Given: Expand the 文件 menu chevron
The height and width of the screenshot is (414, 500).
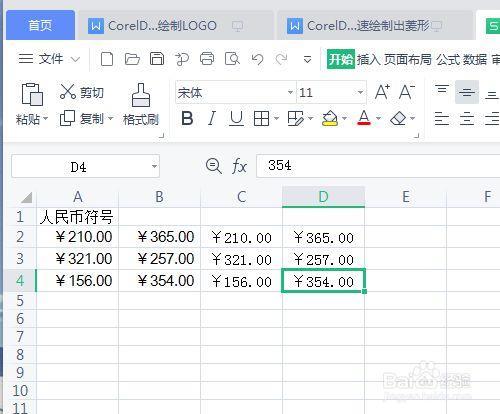Looking at the screenshot, I should point(76,60).
